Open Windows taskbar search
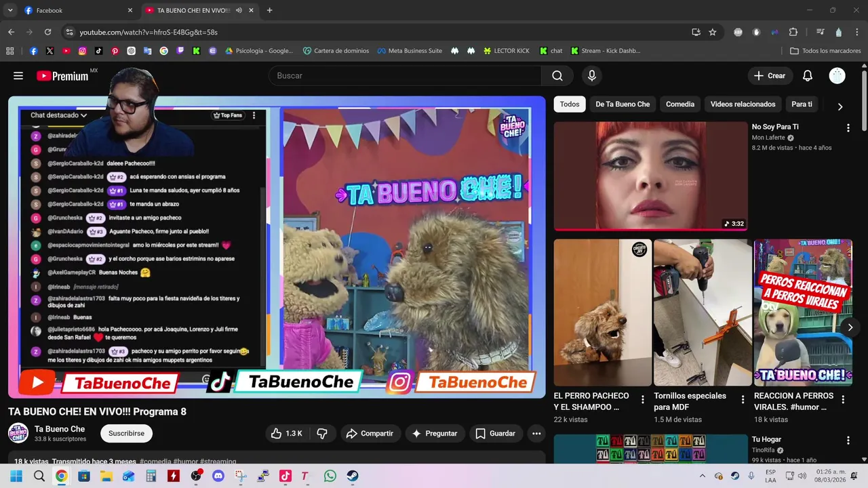The image size is (868, 488). 39,476
